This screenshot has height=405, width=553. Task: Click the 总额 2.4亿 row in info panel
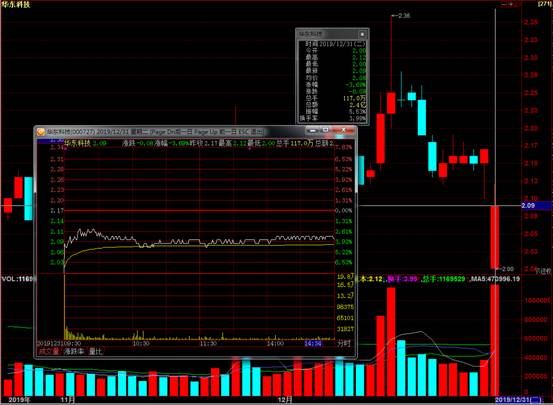tap(333, 105)
